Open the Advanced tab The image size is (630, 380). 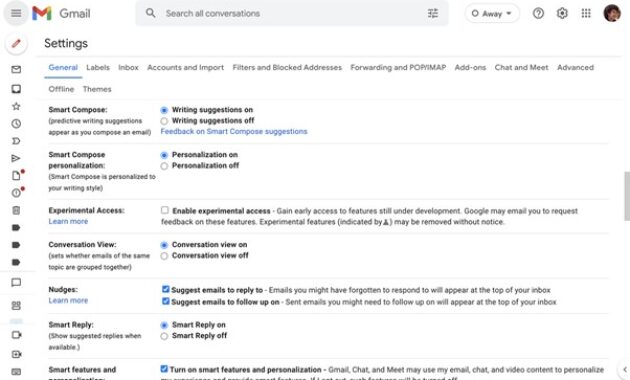(575, 67)
